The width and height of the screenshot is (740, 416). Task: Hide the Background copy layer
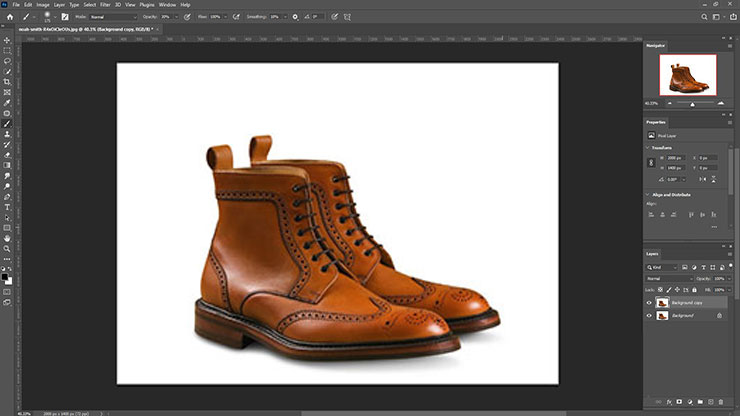[x=649, y=302]
